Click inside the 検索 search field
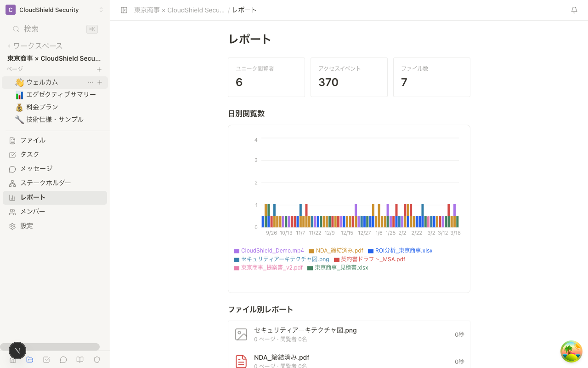Viewport: 588px width, 368px height. 46,29
